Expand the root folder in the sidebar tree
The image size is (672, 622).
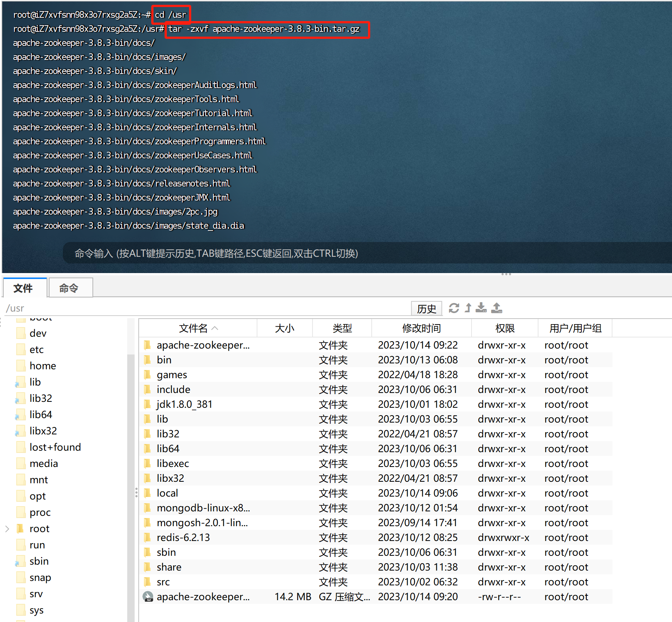[7, 528]
